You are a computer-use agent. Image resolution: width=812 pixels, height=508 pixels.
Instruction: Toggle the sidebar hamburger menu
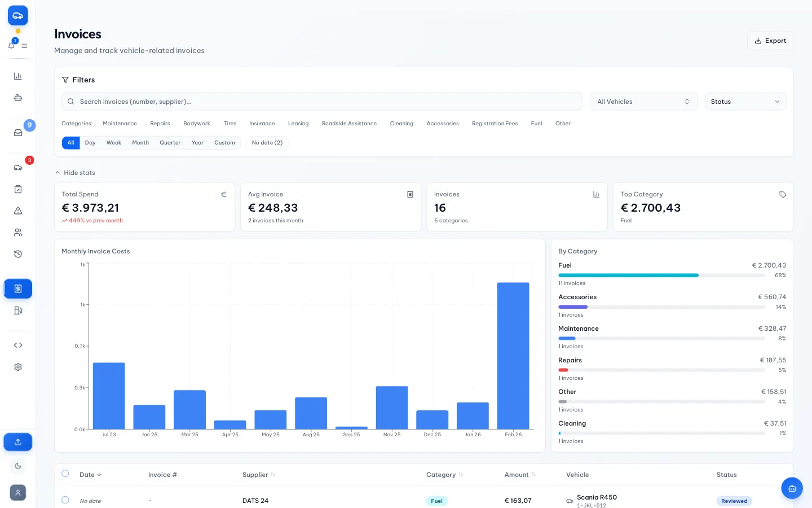pos(24,46)
